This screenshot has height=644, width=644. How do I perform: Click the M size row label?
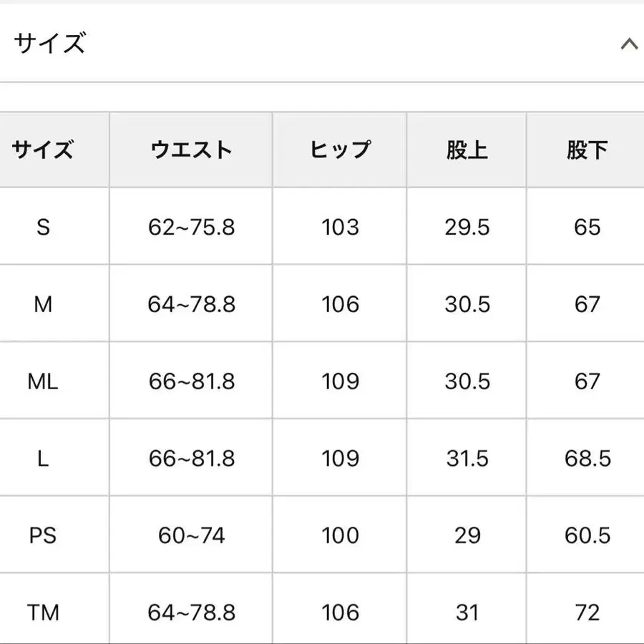coord(44,304)
